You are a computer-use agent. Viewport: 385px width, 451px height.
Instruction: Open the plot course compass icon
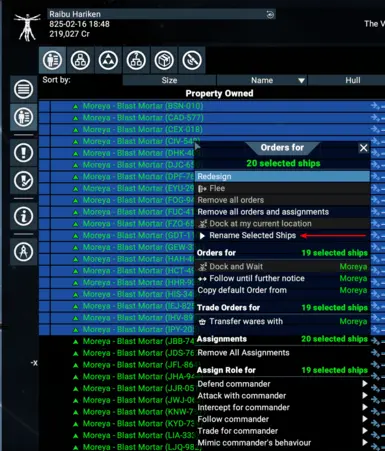tap(23, 252)
